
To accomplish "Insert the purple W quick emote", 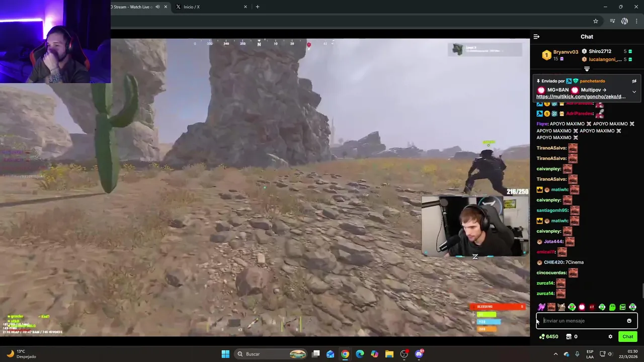I will pos(541,307).
